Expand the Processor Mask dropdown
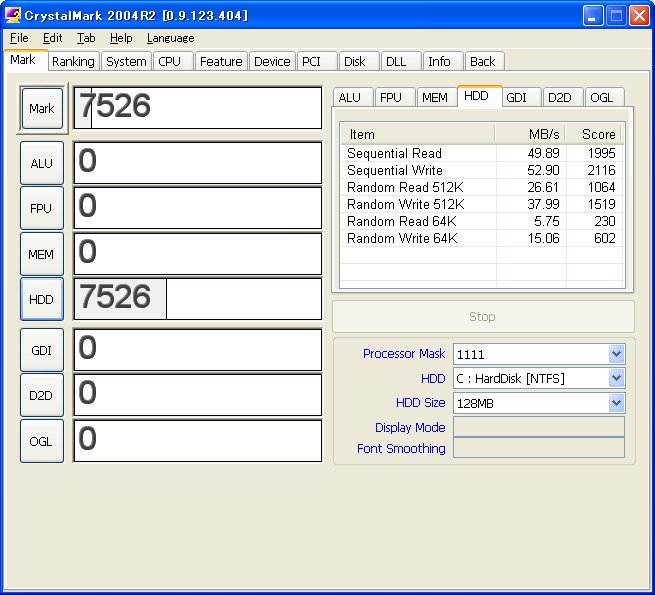655x595 pixels. (x=617, y=354)
